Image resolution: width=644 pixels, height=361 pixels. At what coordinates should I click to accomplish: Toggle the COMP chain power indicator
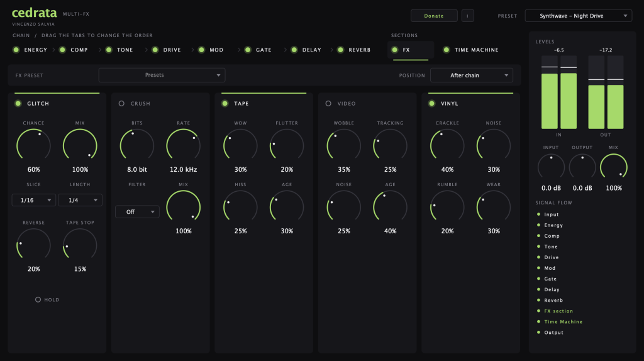coord(62,50)
